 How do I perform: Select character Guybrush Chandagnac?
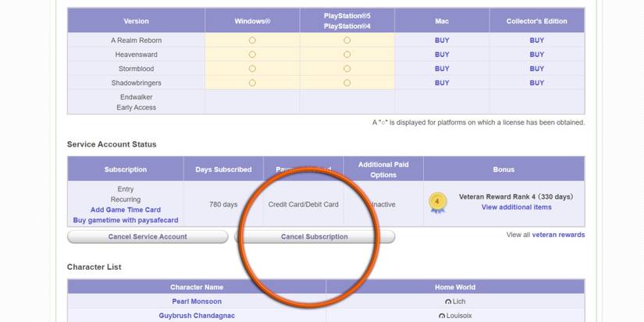(x=197, y=316)
